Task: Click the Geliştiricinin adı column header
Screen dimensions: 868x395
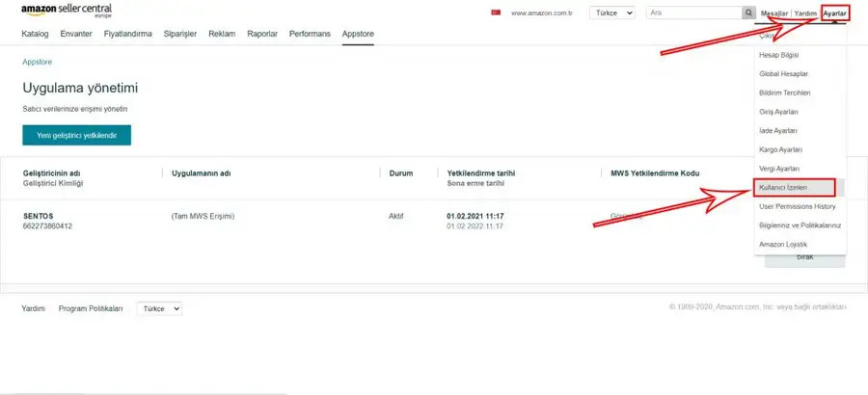Action: coord(51,173)
